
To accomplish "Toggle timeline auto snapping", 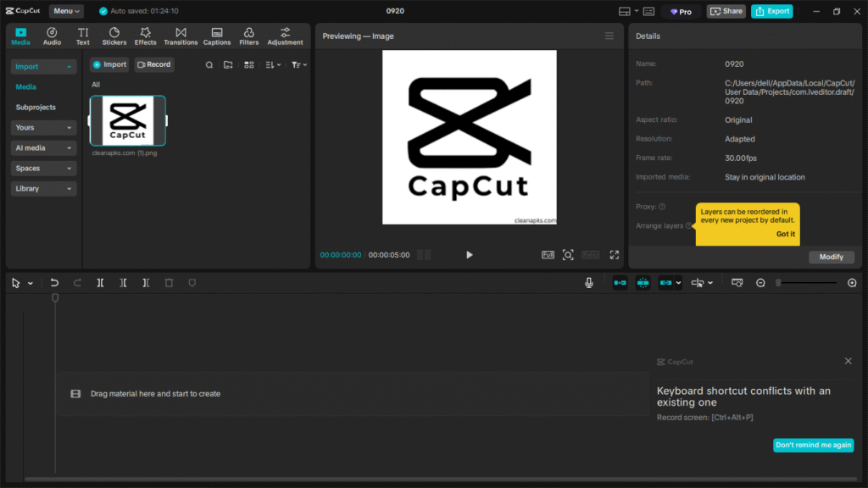I will (x=643, y=283).
